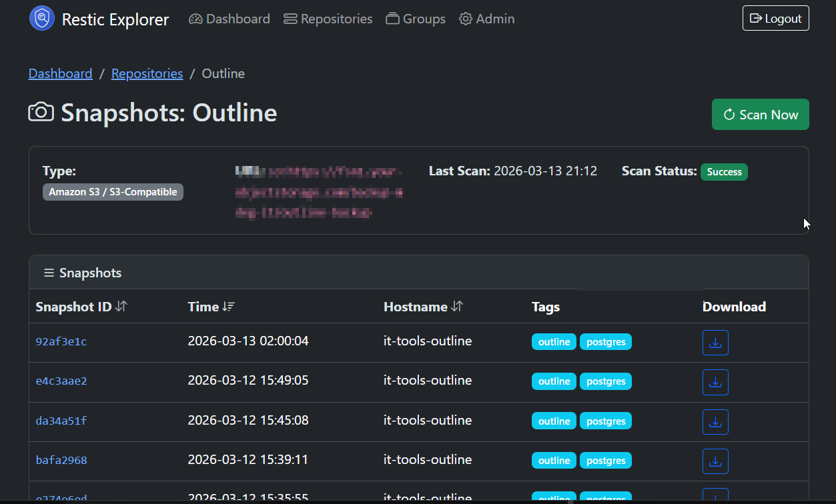The width and height of the screenshot is (836, 504).
Task: Sort by Snapshot ID column
Action: coord(81,307)
